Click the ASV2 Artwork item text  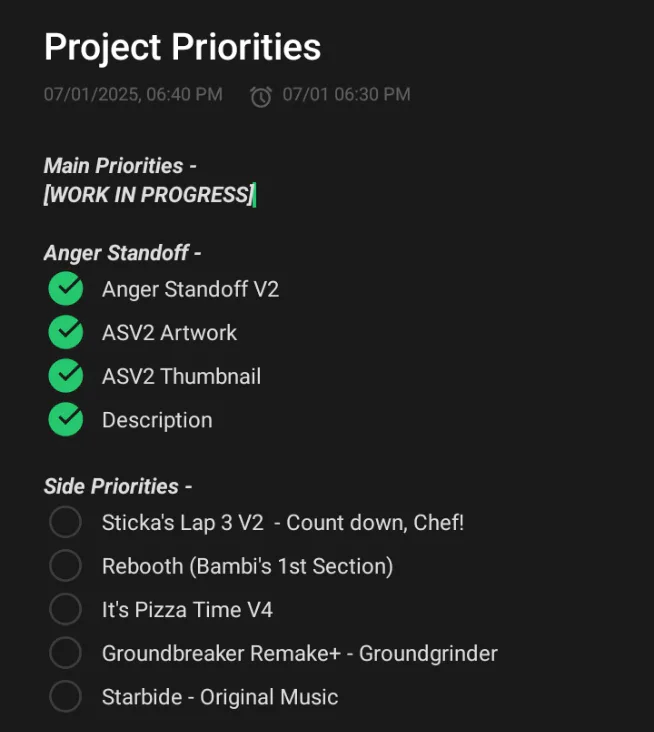point(169,333)
